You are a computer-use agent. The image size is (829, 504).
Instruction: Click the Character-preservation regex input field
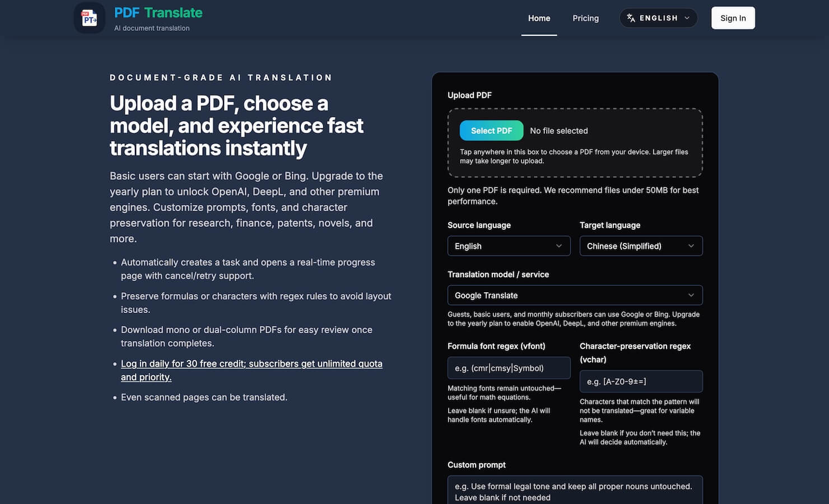coord(640,381)
